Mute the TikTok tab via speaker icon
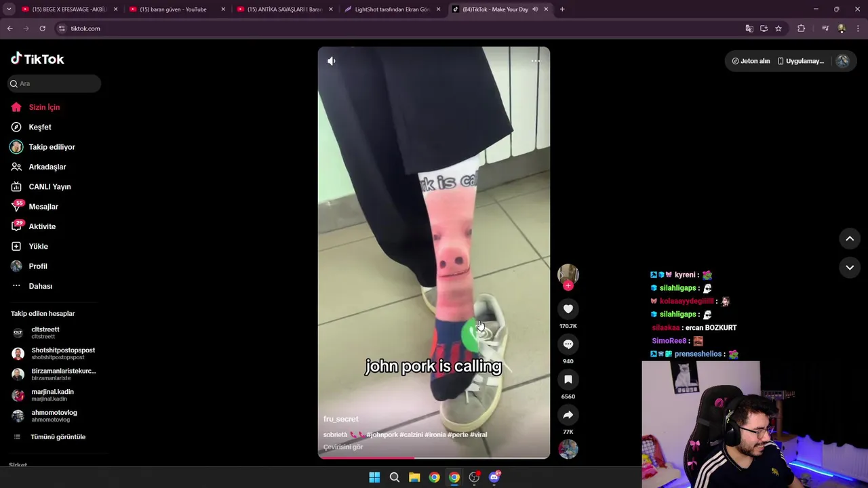 coord(536,9)
